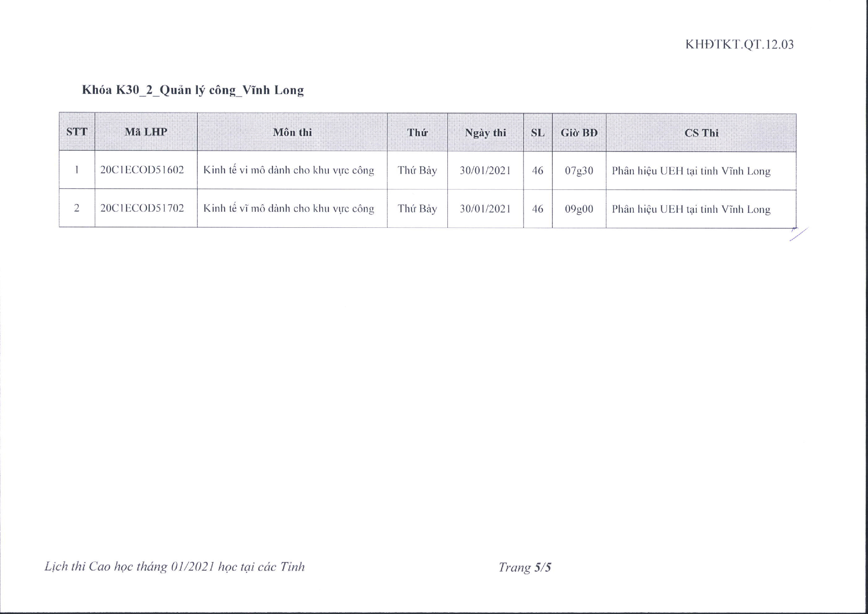Click the CS Thi column header
The image size is (868, 614).
coord(701,133)
